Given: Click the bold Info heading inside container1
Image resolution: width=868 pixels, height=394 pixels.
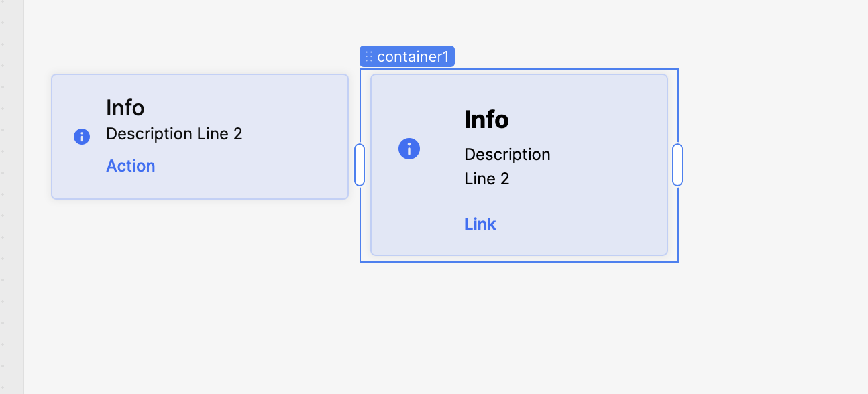Looking at the screenshot, I should [x=486, y=120].
